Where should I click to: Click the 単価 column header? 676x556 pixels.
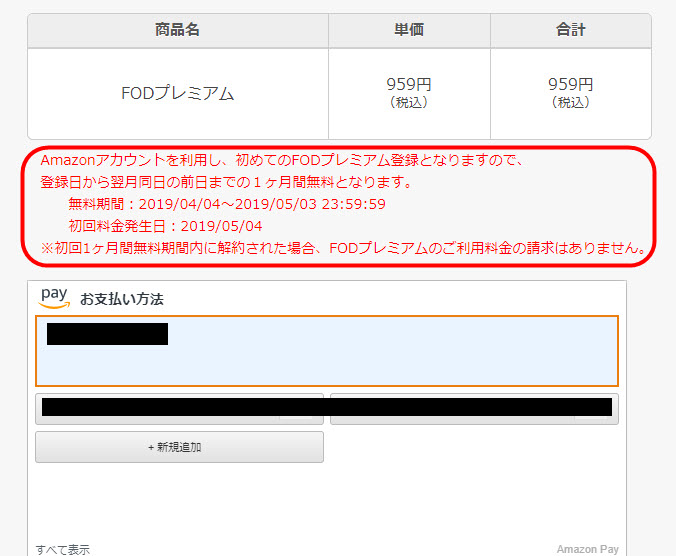[409, 30]
